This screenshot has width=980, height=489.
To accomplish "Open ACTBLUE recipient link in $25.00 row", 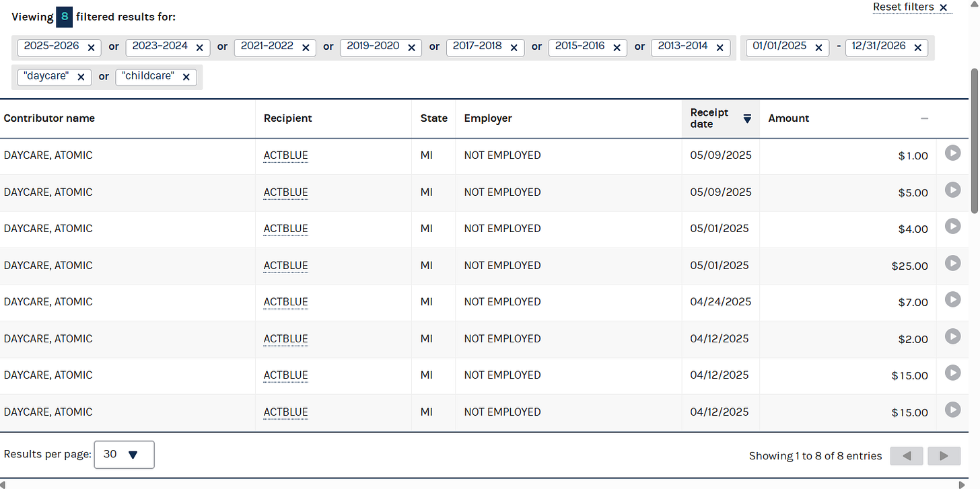I will [x=285, y=266].
